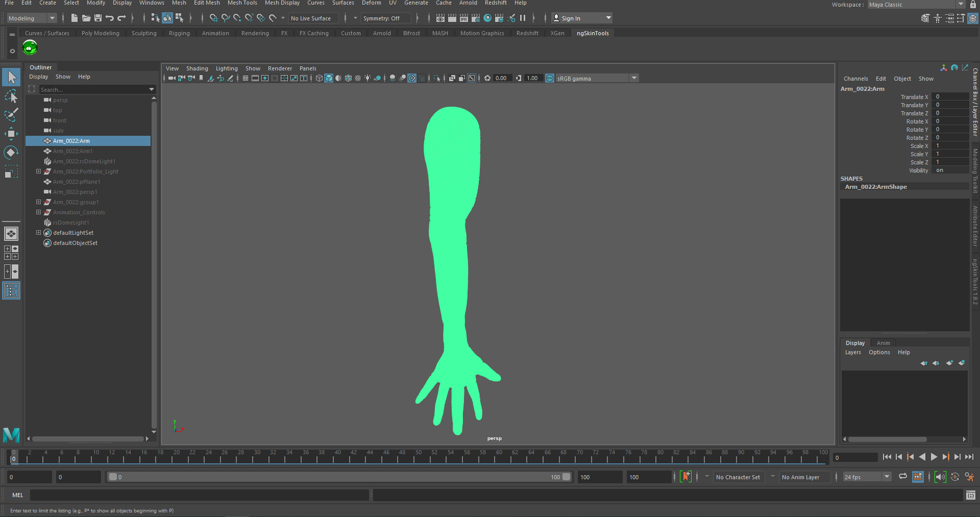980x517 pixels.
Task: Click the Save scene icon
Action: coord(98,18)
